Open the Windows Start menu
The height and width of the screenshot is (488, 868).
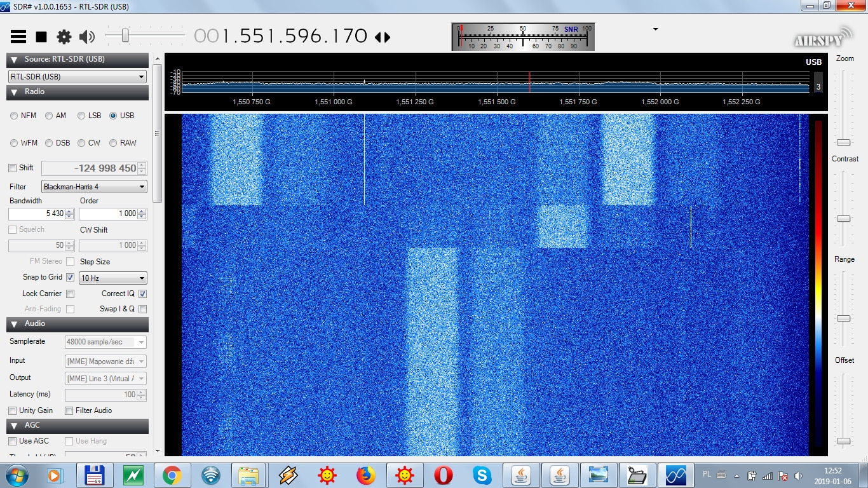pos(16,475)
